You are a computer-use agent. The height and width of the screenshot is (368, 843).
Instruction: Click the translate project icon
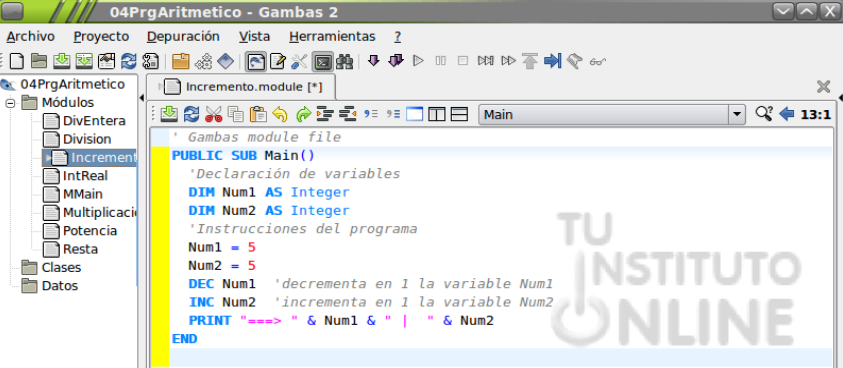pyautogui.click(x=150, y=61)
